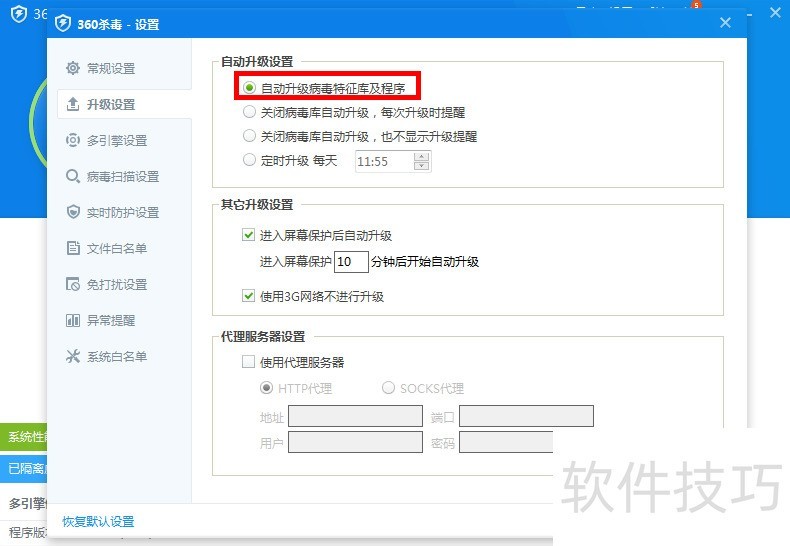
Task: Click the 多引擎 label in the main window behind
Action: click(x=28, y=503)
